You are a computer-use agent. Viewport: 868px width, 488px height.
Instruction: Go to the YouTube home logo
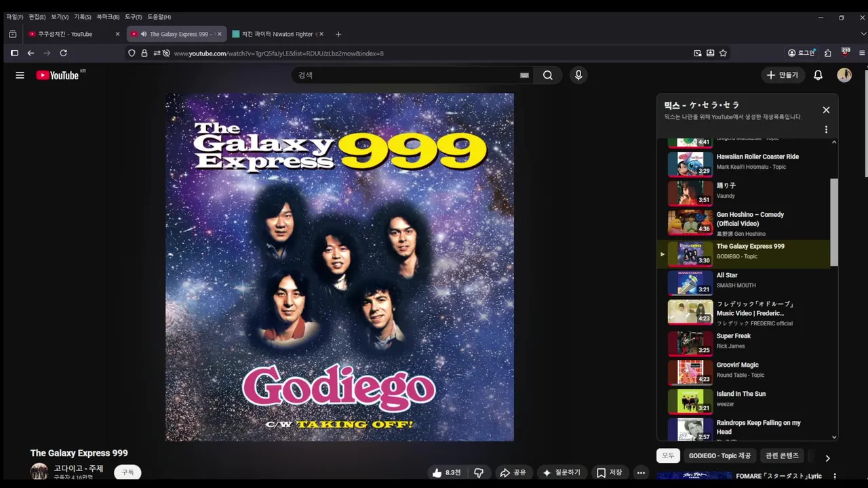point(58,75)
